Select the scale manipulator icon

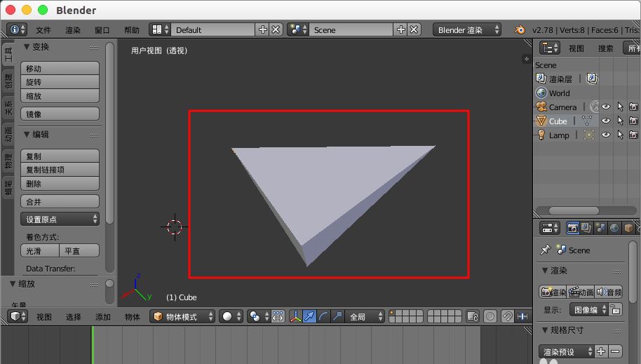(x=337, y=316)
